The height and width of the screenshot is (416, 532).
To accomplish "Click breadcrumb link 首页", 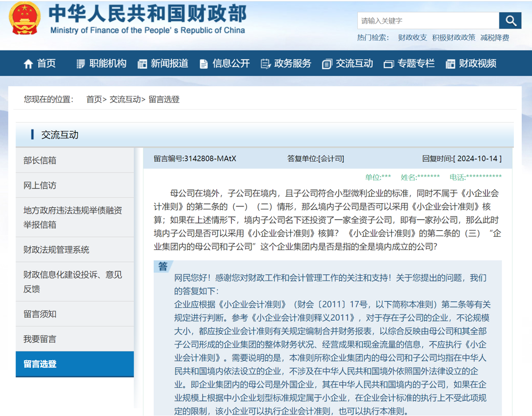I will click(x=94, y=99).
